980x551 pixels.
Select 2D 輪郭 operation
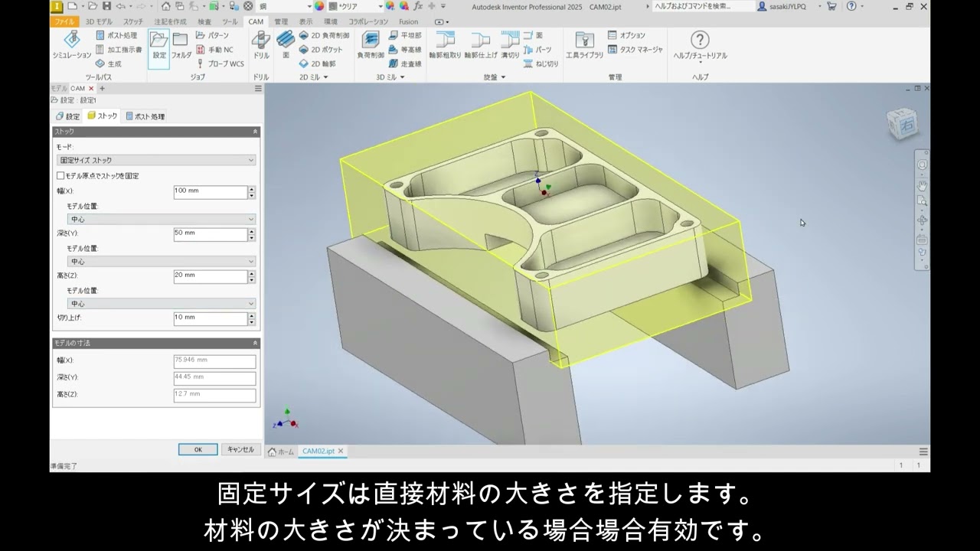pos(317,64)
